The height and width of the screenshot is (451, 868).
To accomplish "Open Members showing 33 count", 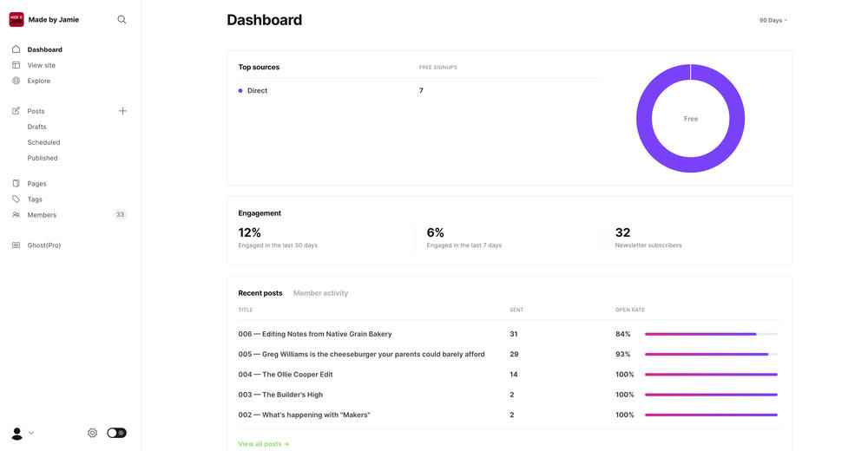I will (42, 215).
